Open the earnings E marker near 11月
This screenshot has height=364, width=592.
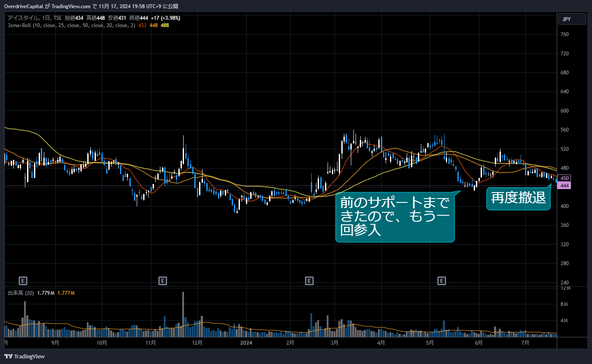(163, 281)
